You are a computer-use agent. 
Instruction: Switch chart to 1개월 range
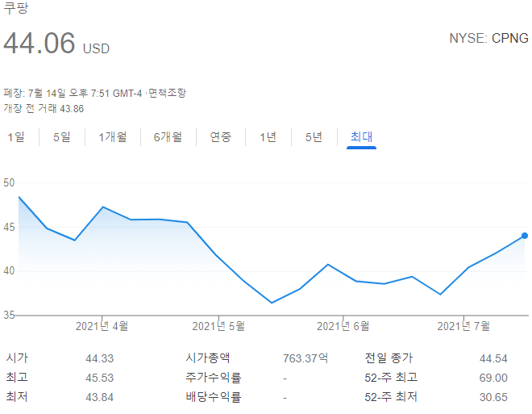(x=113, y=137)
